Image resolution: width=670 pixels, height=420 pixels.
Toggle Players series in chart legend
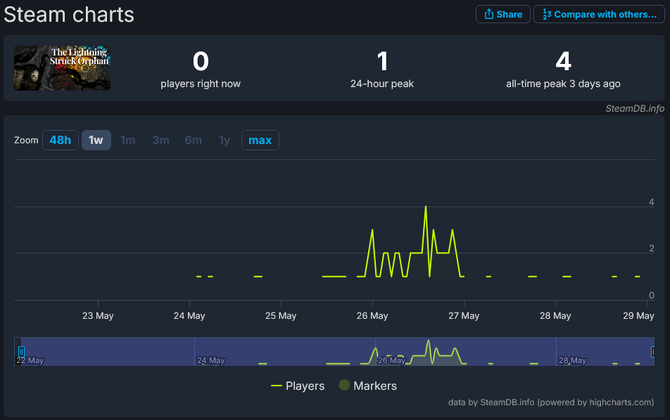(298, 385)
